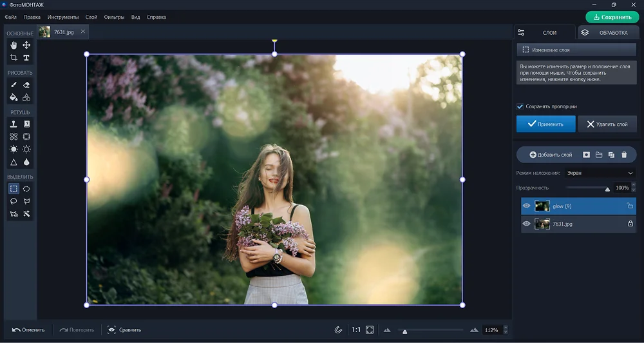644x343 pixels.
Task: Click the Сравнить compare button
Action: click(x=124, y=330)
